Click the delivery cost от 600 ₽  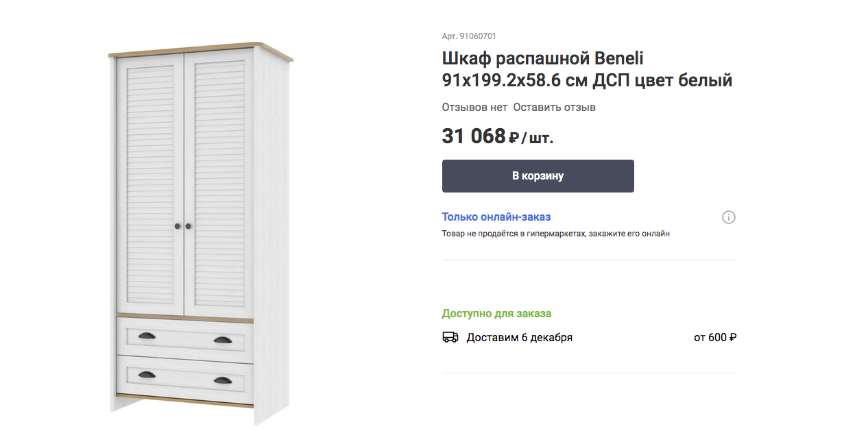[715, 337]
